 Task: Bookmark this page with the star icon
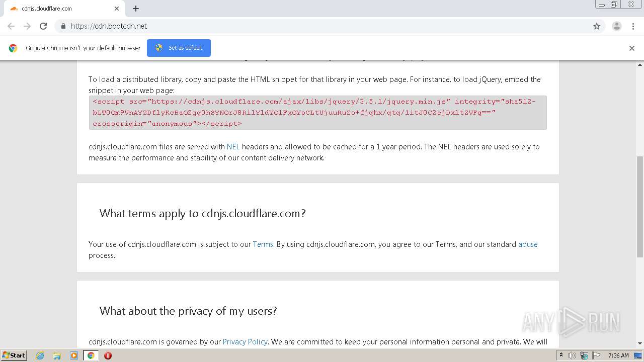pyautogui.click(x=597, y=26)
